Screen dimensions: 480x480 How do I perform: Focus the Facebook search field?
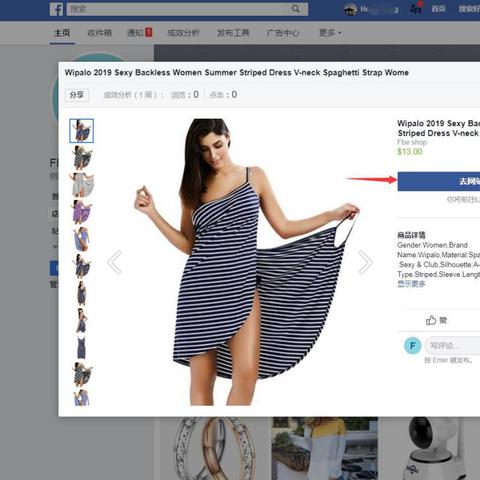(x=187, y=9)
